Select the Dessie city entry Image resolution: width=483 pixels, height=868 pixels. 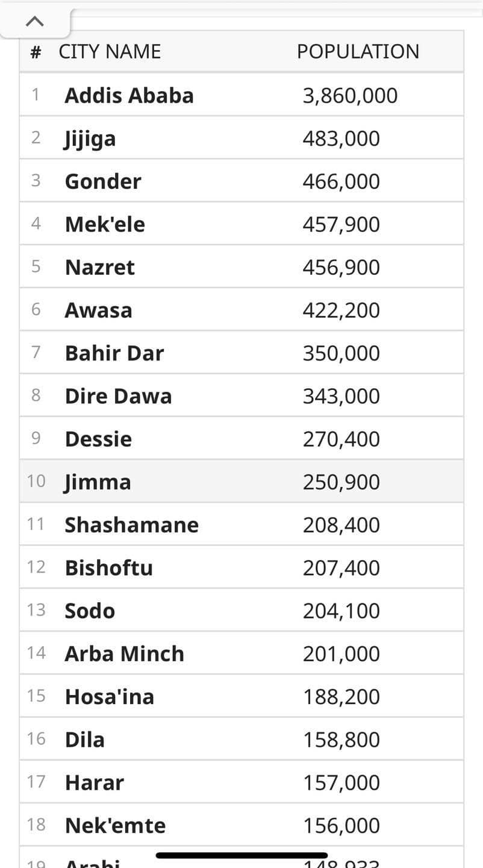coord(98,439)
